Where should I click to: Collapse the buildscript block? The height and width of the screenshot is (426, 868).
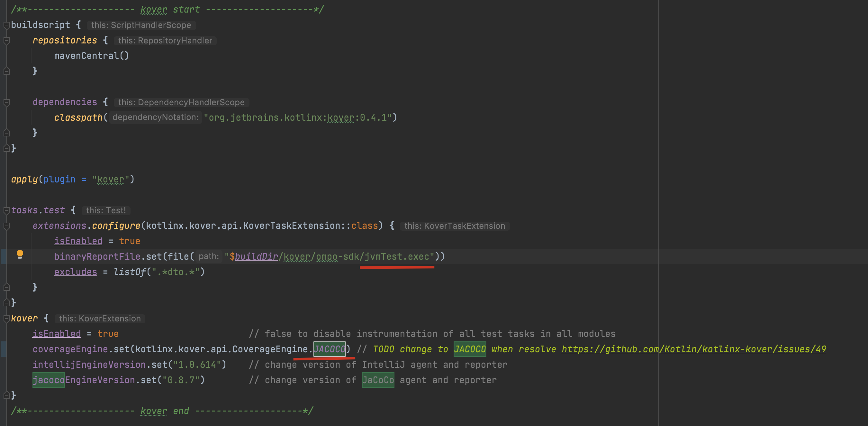pyautogui.click(x=6, y=25)
